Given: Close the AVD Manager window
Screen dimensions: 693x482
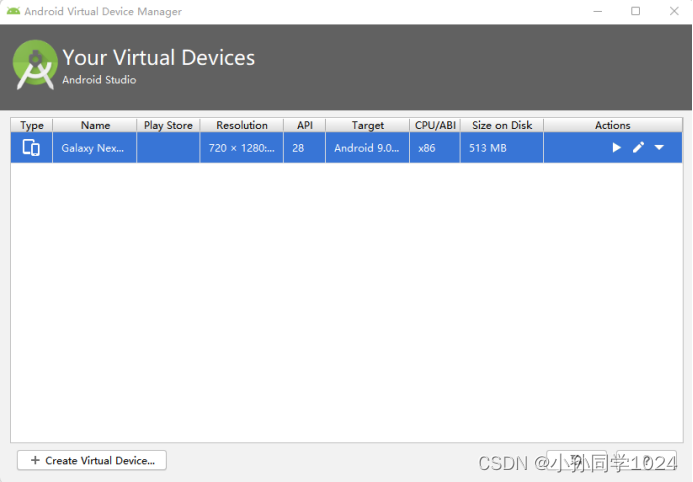Looking at the screenshot, I should click(674, 11).
